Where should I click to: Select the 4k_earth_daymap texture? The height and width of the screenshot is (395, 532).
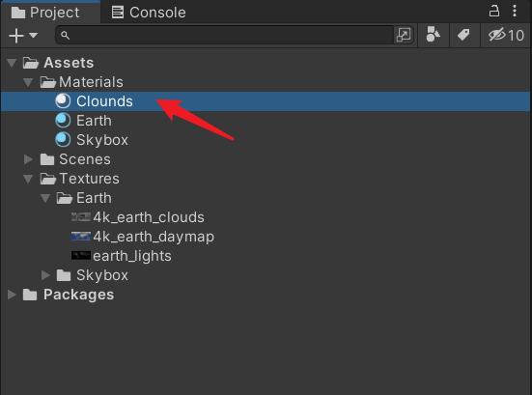143,237
